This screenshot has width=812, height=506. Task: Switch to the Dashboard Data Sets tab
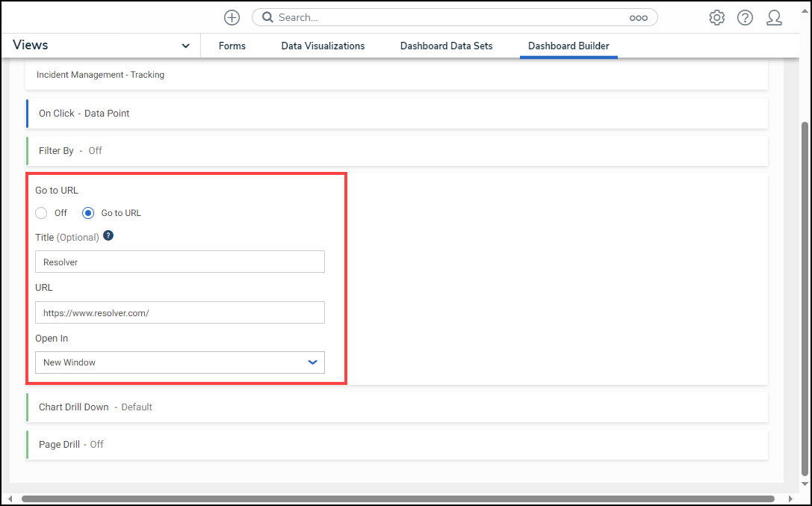point(447,46)
